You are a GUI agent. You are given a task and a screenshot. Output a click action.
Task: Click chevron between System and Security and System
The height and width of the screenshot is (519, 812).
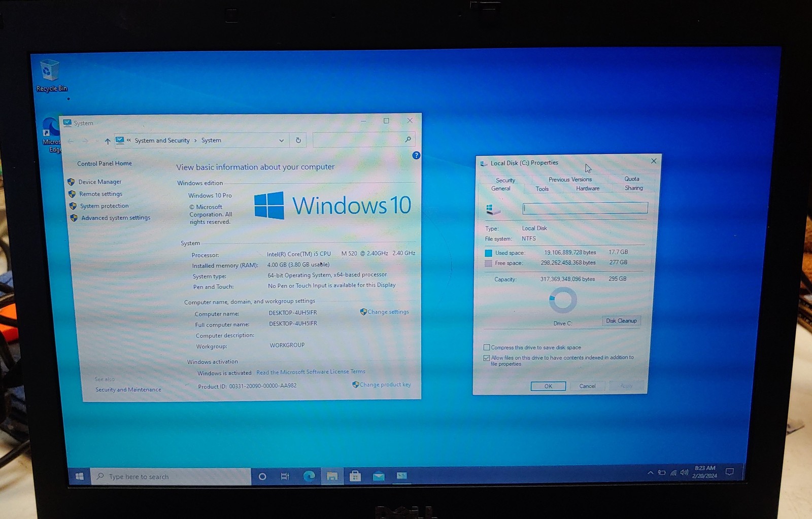[x=195, y=141]
